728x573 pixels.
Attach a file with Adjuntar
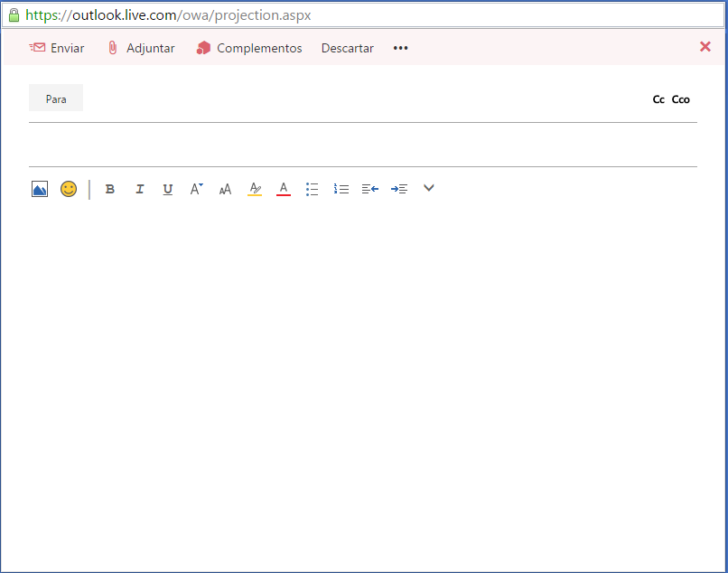pos(140,48)
